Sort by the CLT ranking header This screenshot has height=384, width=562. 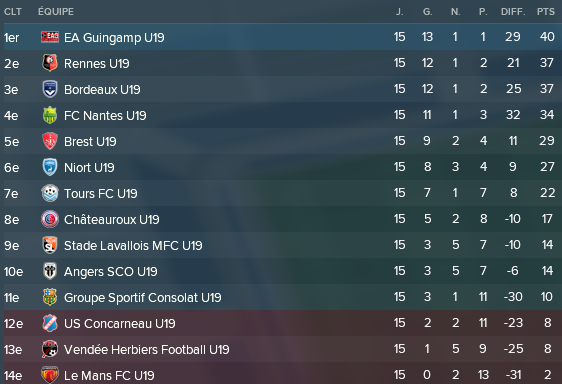(x=13, y=12)
